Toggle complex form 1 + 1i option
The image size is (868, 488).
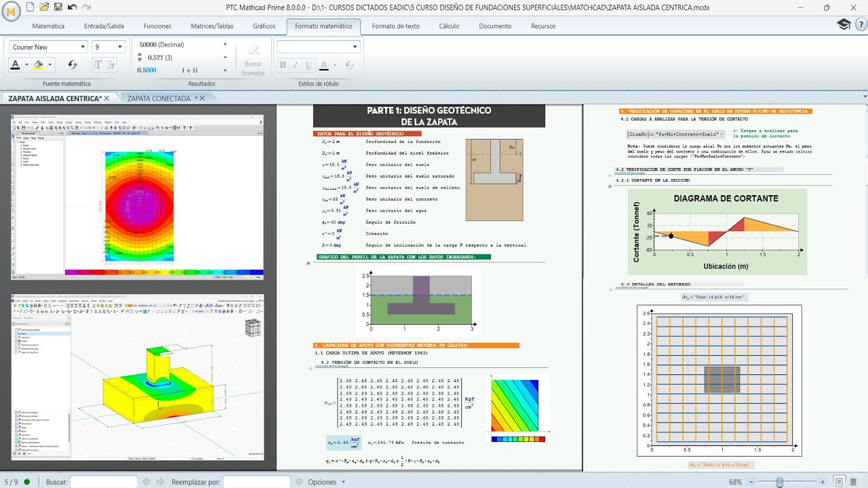point(189,70)
